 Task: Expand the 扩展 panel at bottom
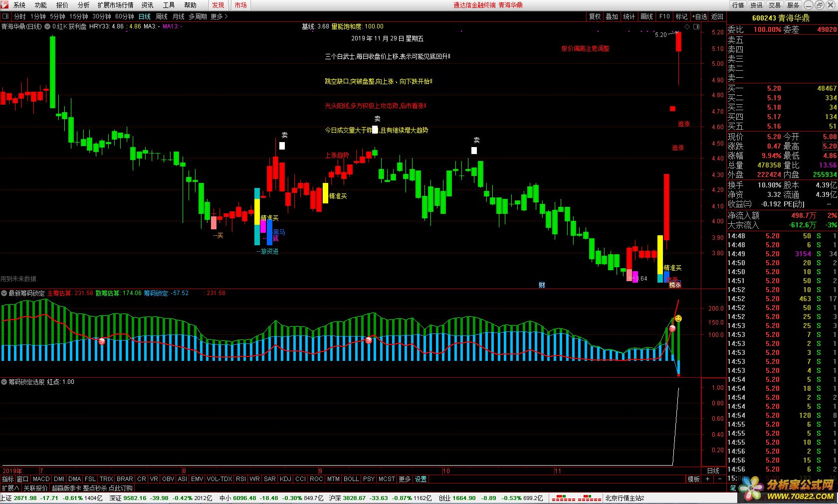point(10,488)
